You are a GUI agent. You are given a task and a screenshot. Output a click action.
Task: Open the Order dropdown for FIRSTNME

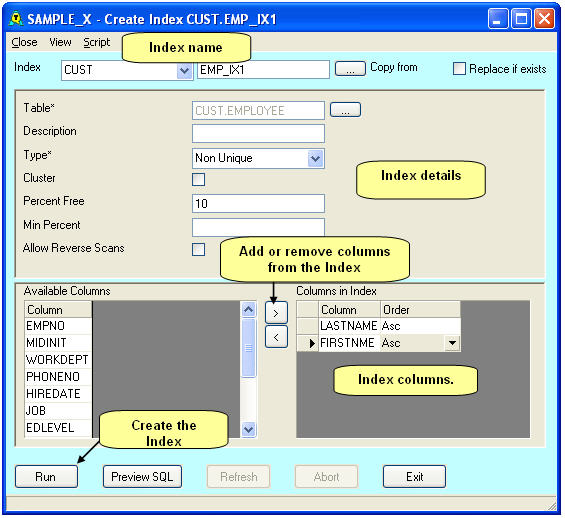click(x=452, y=343)
